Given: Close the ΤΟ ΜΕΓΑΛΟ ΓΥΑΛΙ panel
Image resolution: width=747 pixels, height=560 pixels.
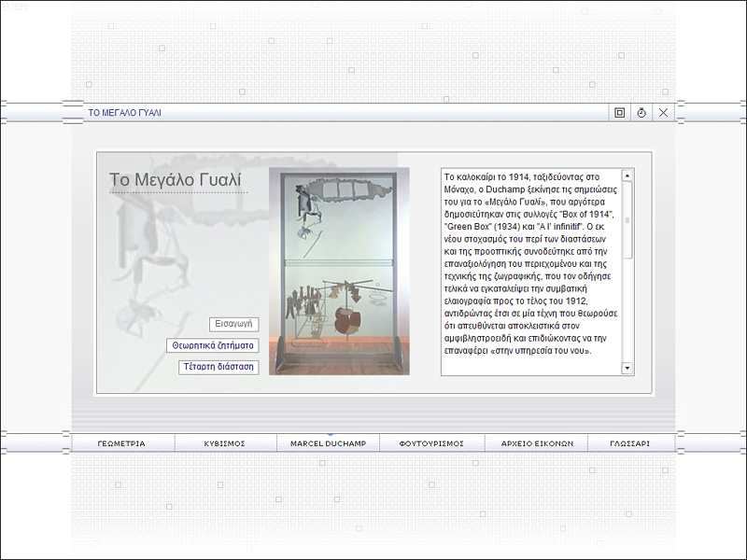Looking at the screenshot, I should click(x=663, y=113).
